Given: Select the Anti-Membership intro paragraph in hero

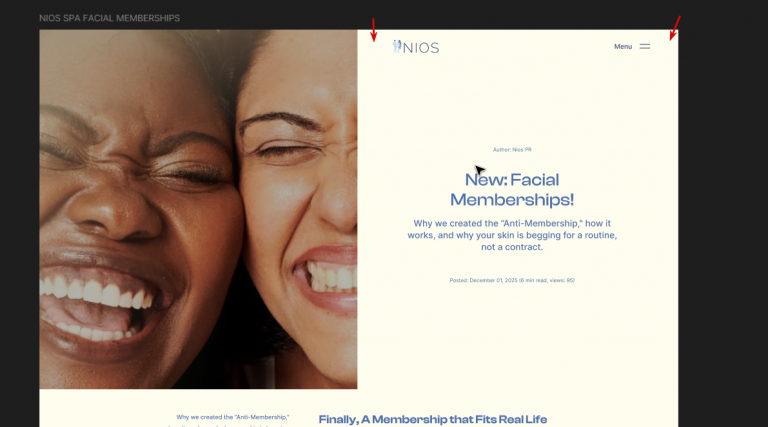Looking at the screenshot, I should (512, 235).
